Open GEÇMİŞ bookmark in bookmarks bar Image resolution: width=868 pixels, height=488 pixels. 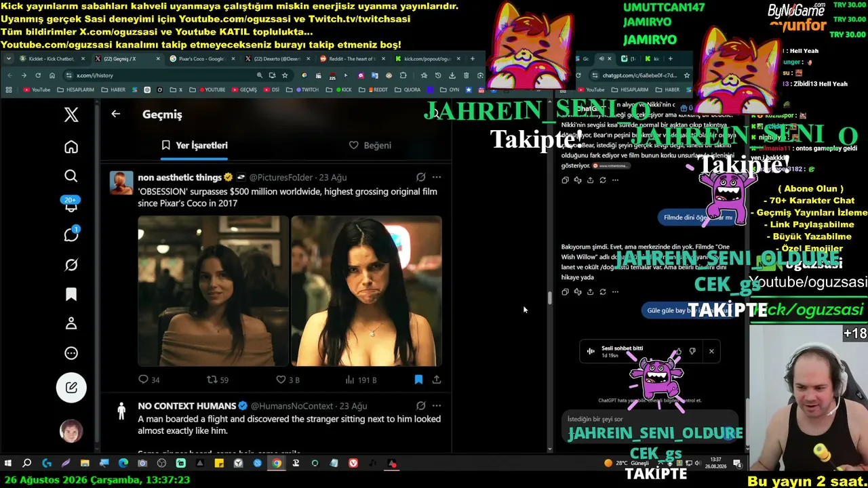click(244, 89)
